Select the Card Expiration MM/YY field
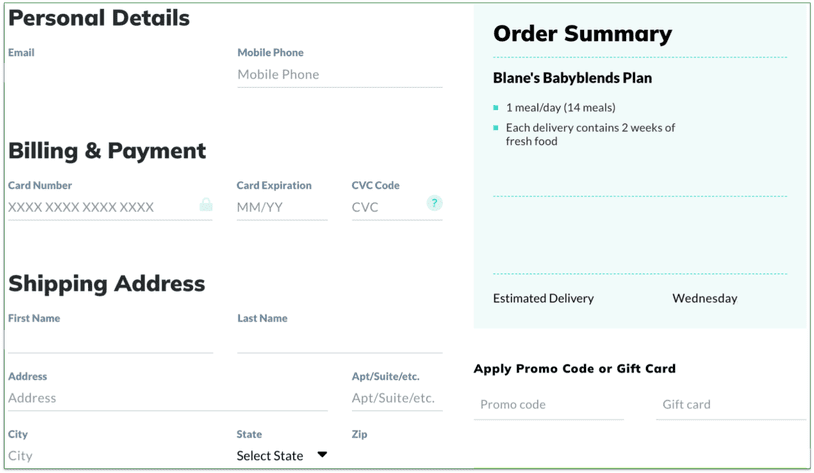 281,207
